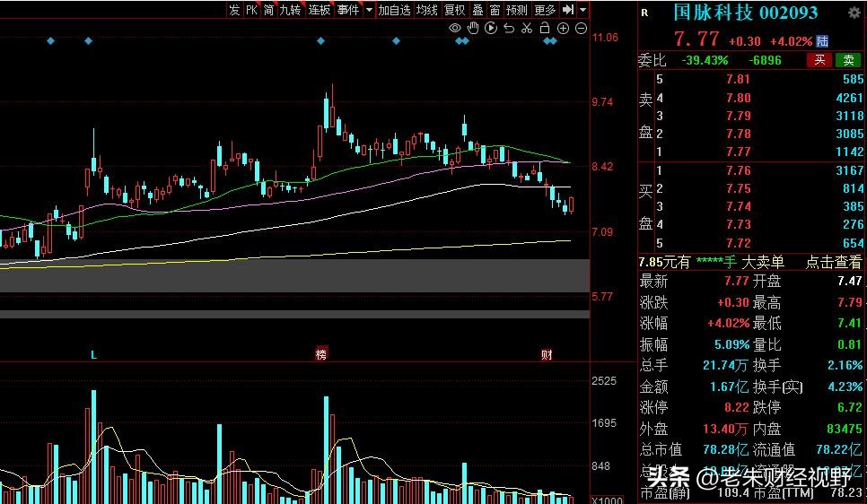Toggle the padlock lock icon
The height and width of the screenshot is (504, 867).
[x=545, y=28]
